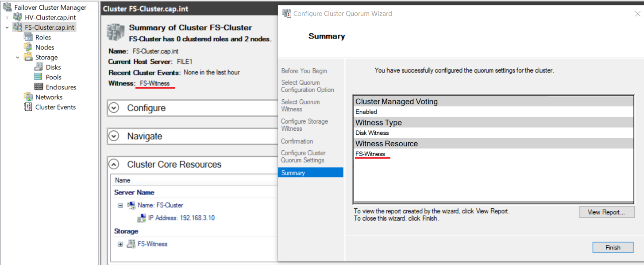The width and height of the screenshot is (644, 265).
Task: Collapse the FS-Cluster.cap.int tree node
Action: click(x=7, y=27)
